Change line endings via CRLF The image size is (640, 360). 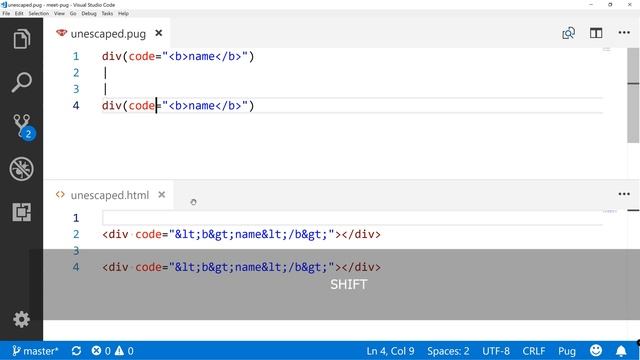pos(534,351)
